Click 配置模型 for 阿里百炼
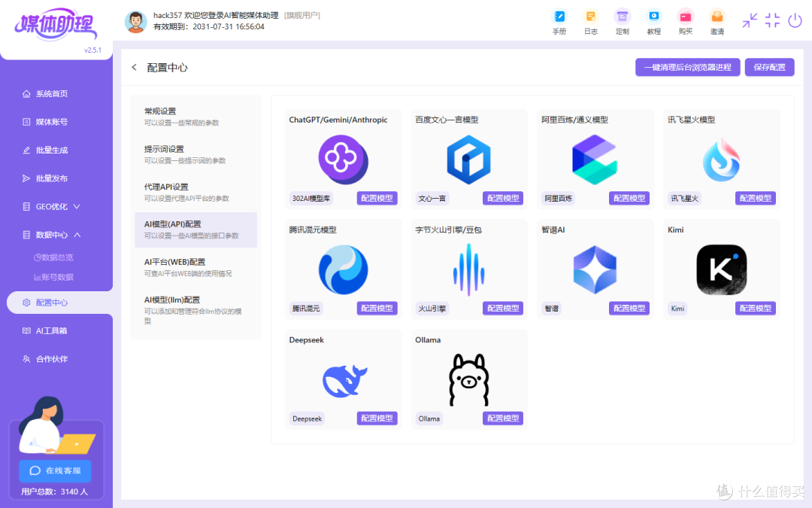This screenshot has width=812, height=508. (629, 198)
